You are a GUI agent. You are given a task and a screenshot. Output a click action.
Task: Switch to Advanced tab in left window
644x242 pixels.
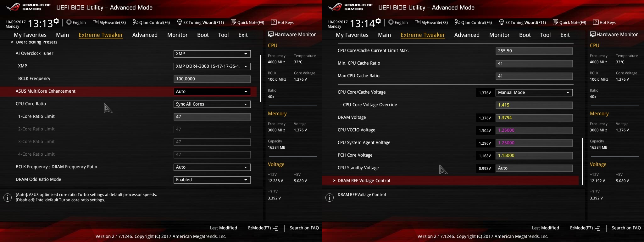click(x=145, y=35)
